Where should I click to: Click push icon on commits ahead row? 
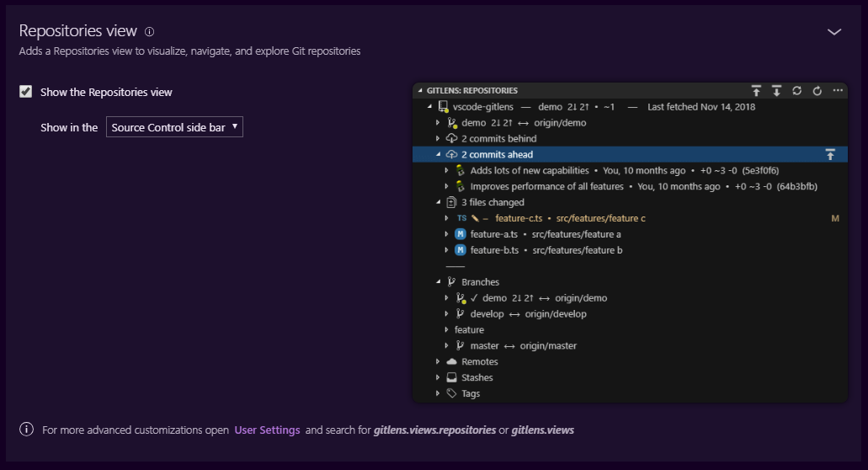click(830, 155)
